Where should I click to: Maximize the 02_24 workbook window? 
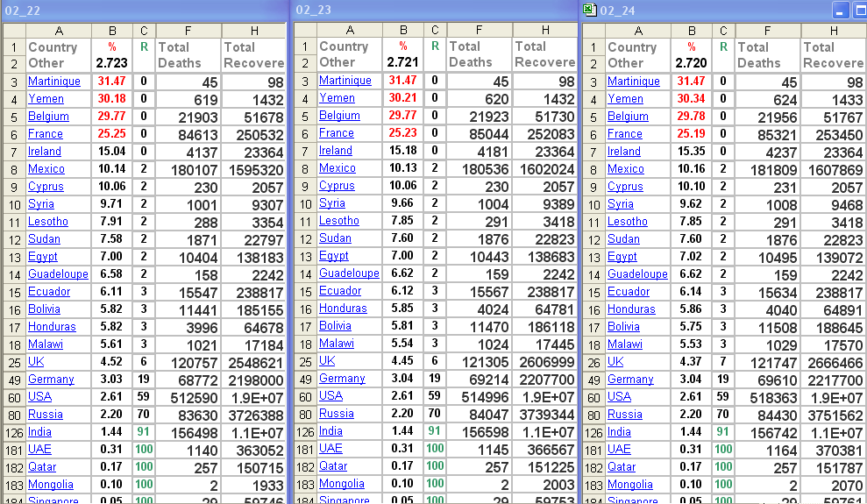point(858,11)
